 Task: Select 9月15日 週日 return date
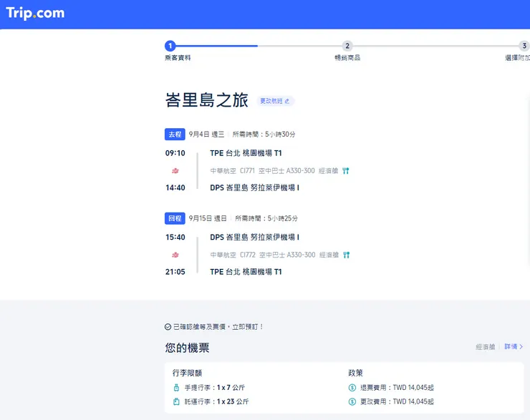pos(208,218)
